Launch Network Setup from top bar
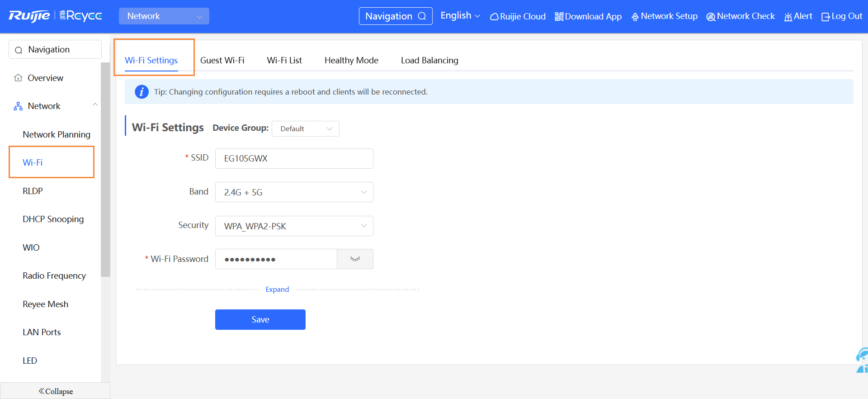Screen dimensions: 868x399 pos(635,17)
